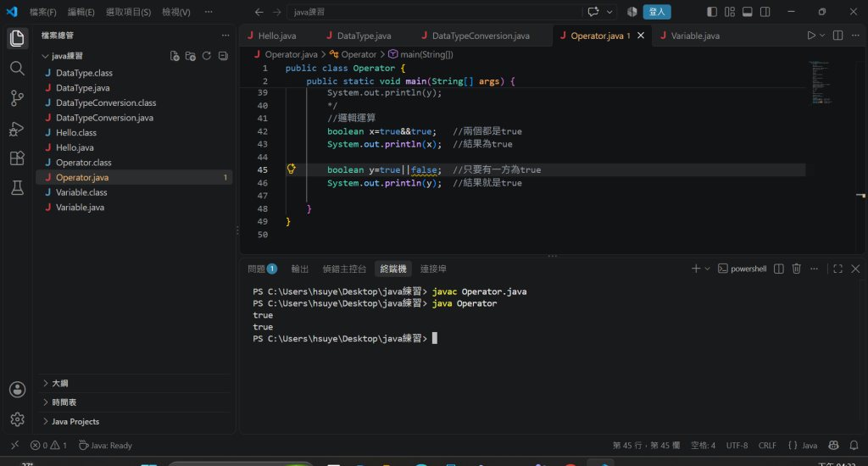The image size is (868, 466).
Task: Refresh the explorer file list
Action: pyautogui.click(x=207, y=56)
